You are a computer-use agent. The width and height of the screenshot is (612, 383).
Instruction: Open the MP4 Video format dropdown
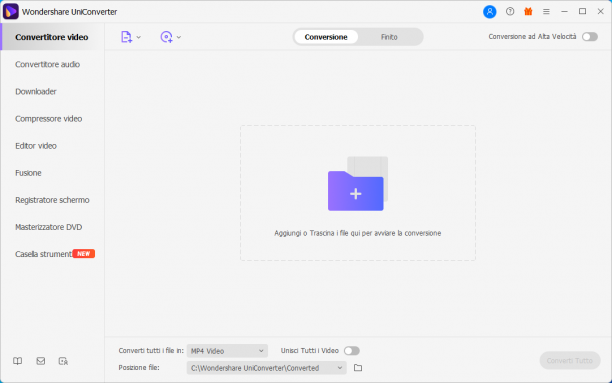click(x=227, y=351)
